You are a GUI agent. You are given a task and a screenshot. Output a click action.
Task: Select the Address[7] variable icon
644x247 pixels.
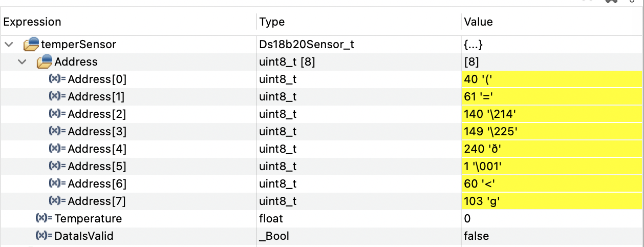(57, 201)
